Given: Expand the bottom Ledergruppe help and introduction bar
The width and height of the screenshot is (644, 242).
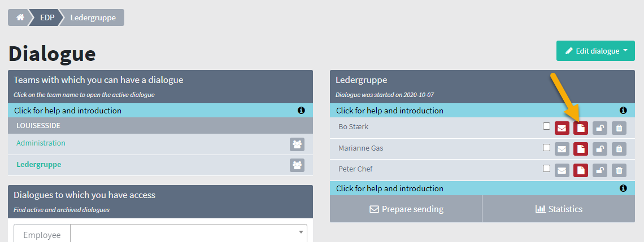Looking at the screenshot, I should tap(482, 188).
